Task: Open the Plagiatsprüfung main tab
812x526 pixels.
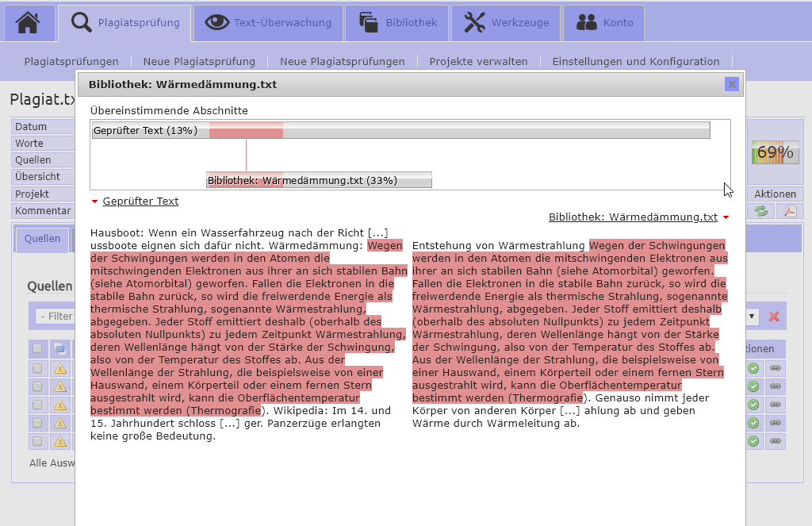Action: (124, 23)
